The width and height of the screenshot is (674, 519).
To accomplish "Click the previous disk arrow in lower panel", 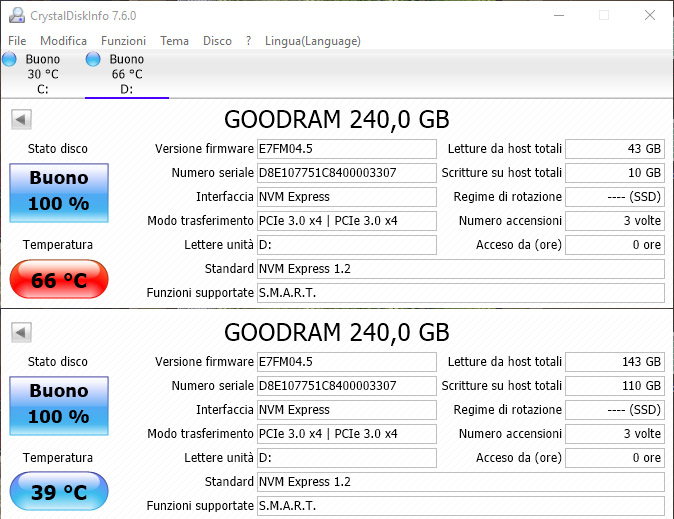I will [x=20, y=332].
